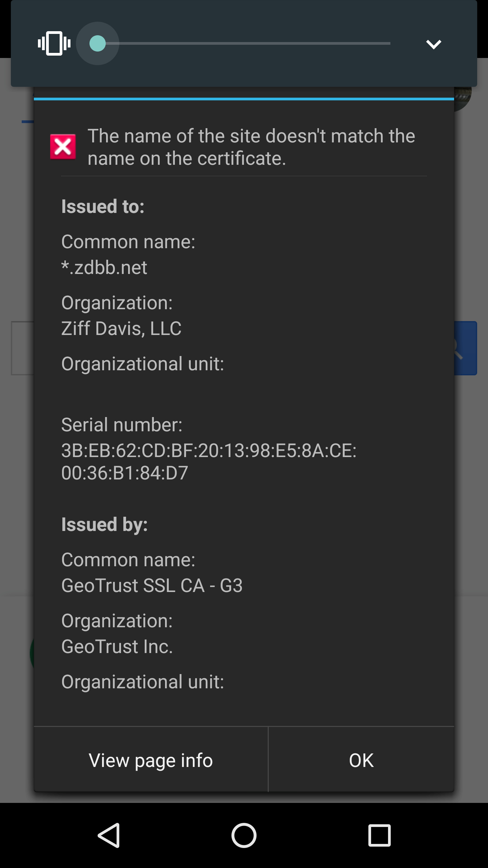Screen dimensions: 488x868
Task: Open recent apps with square icon
Action: coord(379,835)
